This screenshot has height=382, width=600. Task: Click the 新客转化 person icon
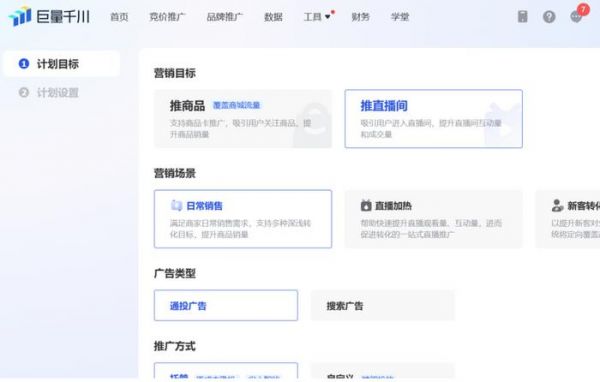(557, 206)
